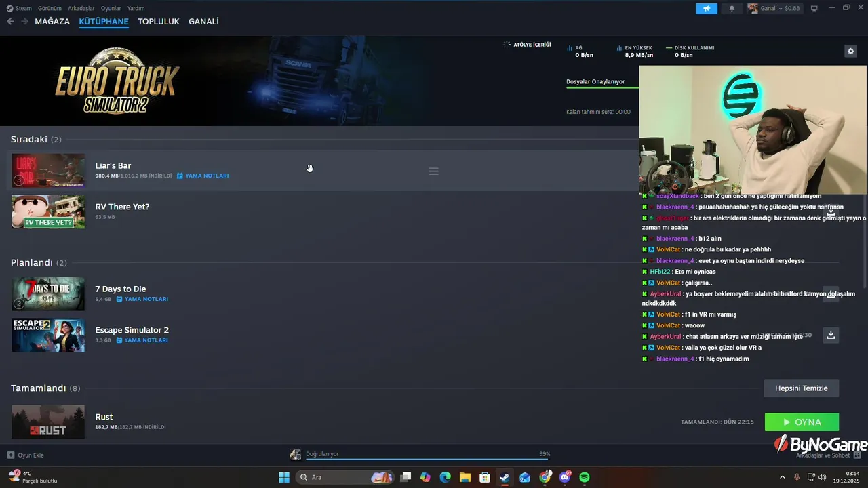
Task: Switch to the MAĞAZA tab
Action: click(x=52, y=22)
